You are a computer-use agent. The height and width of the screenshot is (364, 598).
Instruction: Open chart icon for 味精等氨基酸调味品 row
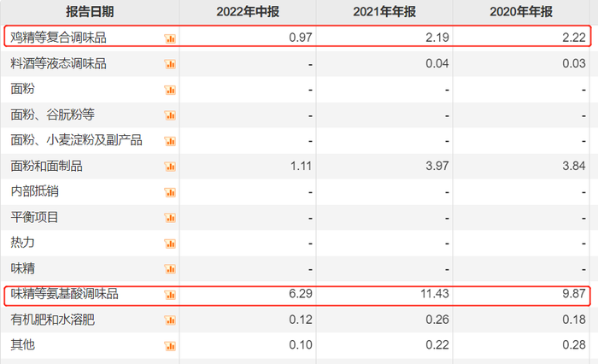(170, 295)
